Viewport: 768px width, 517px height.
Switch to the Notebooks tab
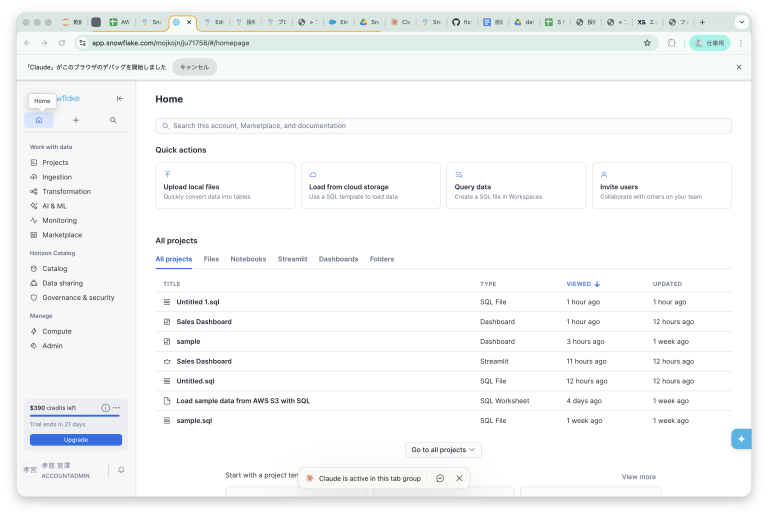pyautogui.click(x=248, y=259)
